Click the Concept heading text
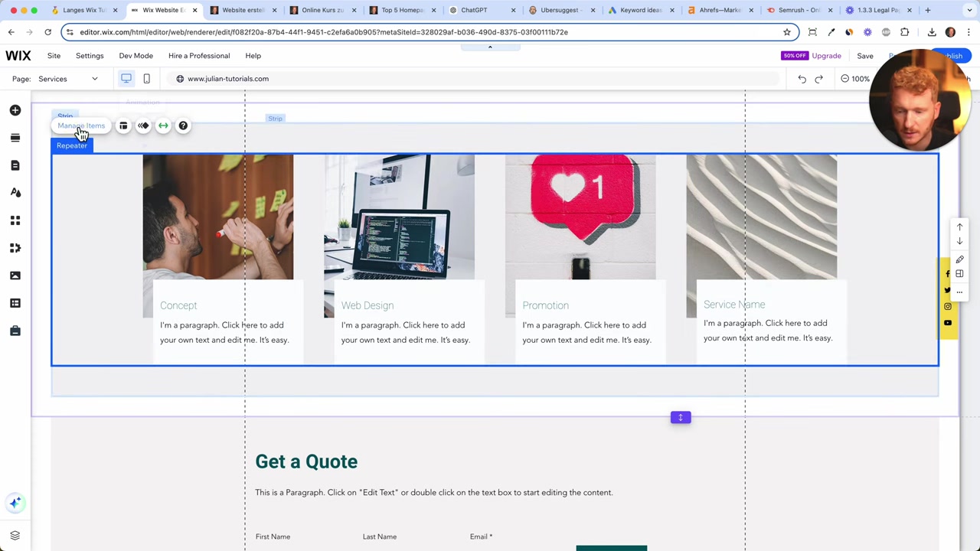 [x=178, y=305]
